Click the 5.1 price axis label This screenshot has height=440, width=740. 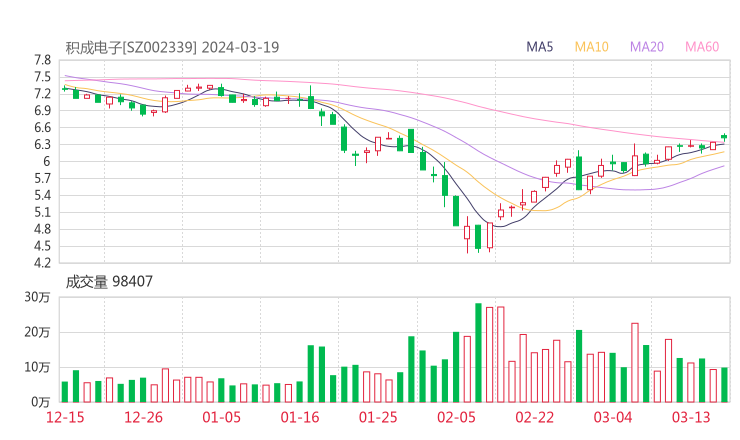coord(42,212)
